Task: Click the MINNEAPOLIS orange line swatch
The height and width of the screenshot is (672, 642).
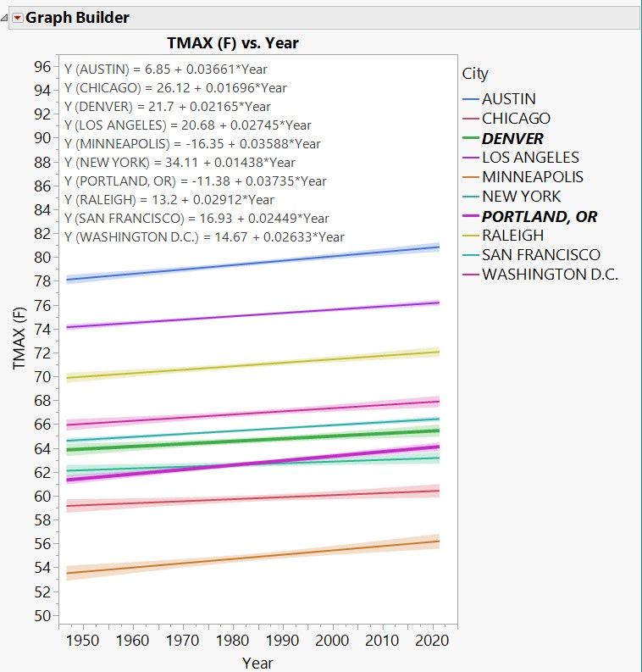Action: pyautogui.click(x=470, y=176)
